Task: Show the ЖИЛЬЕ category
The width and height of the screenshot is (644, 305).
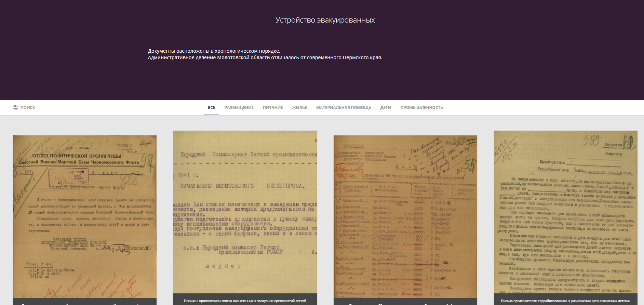Action: pyautogui.click(x=299, y=107)
